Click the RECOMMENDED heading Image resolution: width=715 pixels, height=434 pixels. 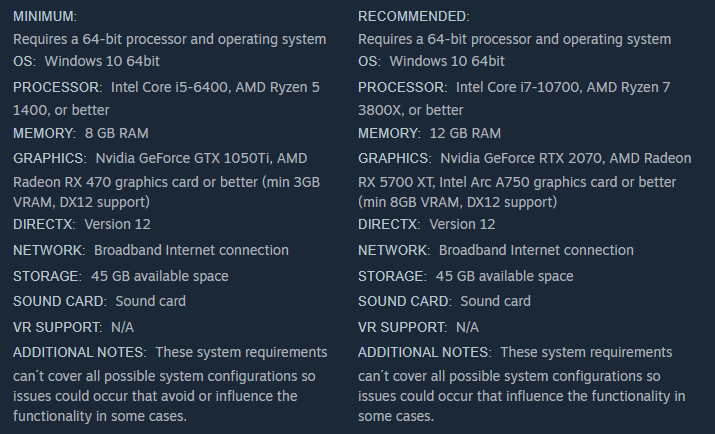413,16
